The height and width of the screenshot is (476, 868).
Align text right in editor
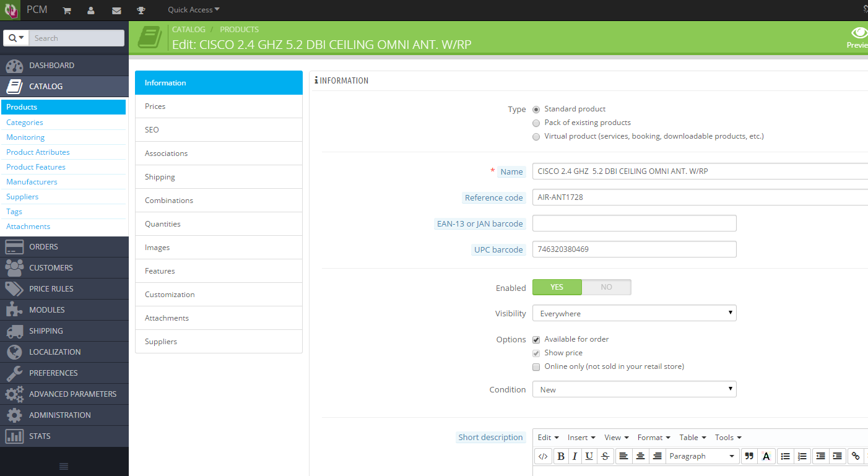(658, 456)
